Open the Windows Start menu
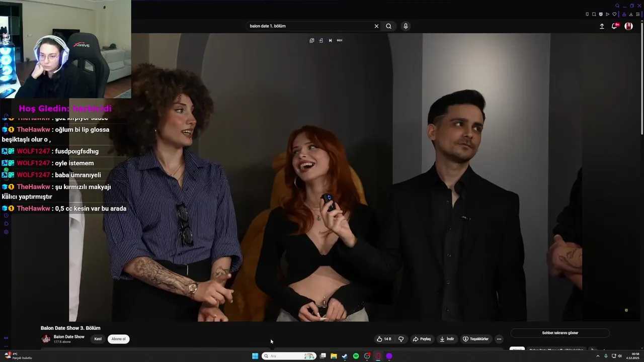The height and width of the screenshot is (362, 644). coord(255,356)
